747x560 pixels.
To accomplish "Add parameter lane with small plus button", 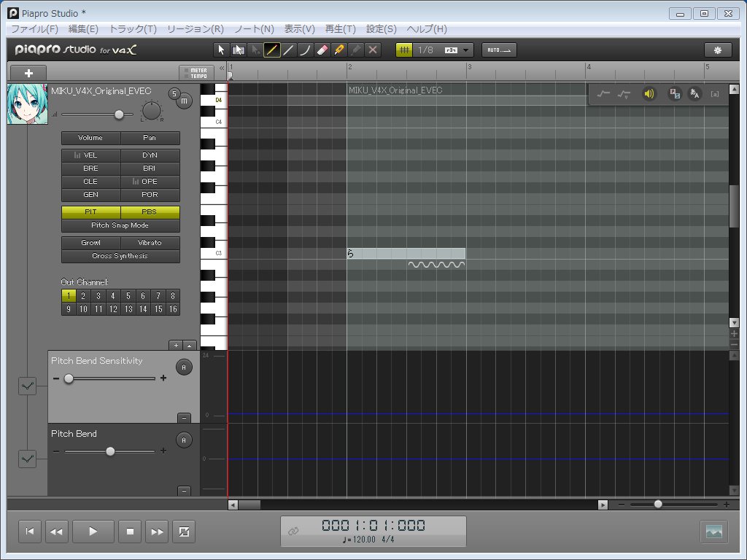I will [176, 345].
